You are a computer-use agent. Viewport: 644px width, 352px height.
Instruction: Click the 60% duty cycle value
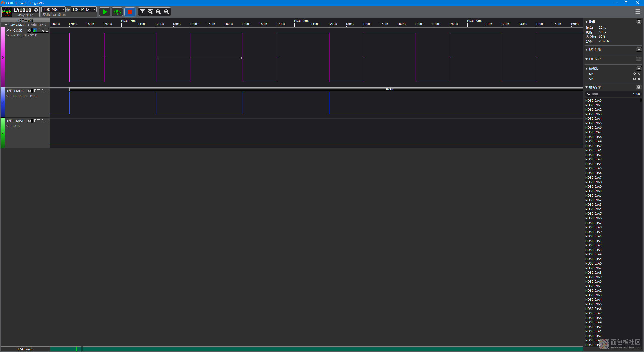(602, 37)
